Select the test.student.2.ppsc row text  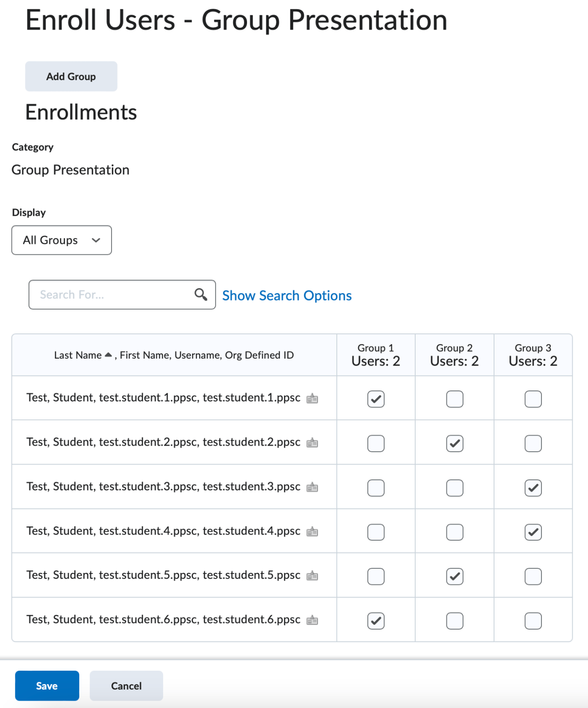[164, 442]
